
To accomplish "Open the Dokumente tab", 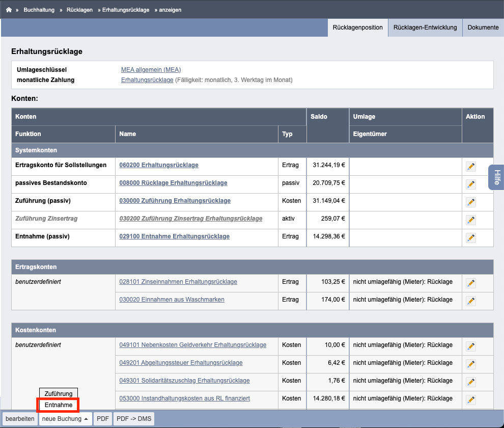I will point(483,28).
